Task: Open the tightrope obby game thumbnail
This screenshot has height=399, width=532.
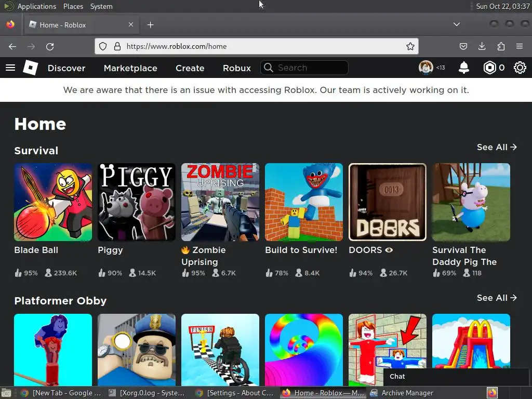Action: click(x=53, y=350)
